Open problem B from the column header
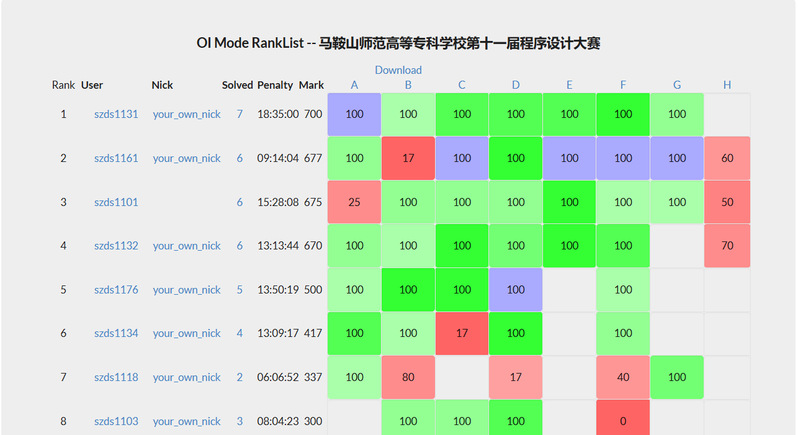Image resolution: width=798 pixels, height=435 pixels. point(408,85)
